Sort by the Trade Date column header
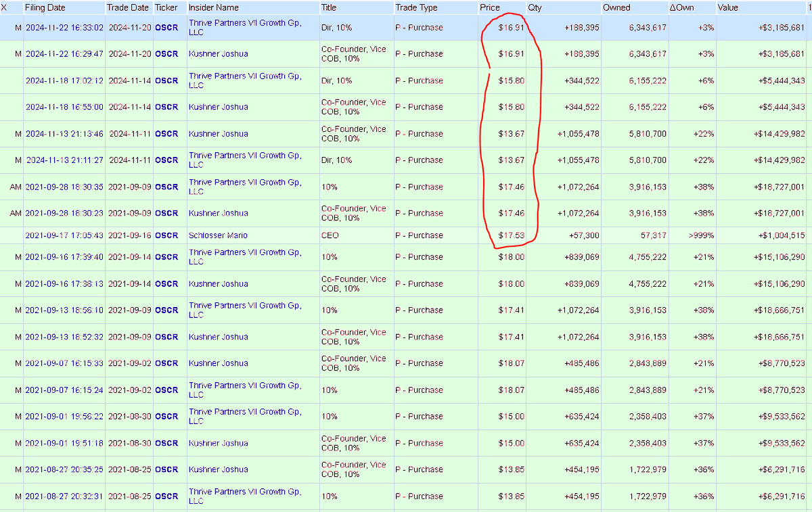Viewport: 812px width, 512px height. click(127, 8)
